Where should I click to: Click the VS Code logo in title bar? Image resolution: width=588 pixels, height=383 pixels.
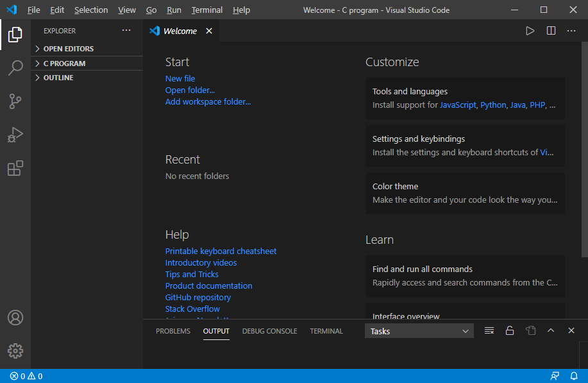click(12, 10)
